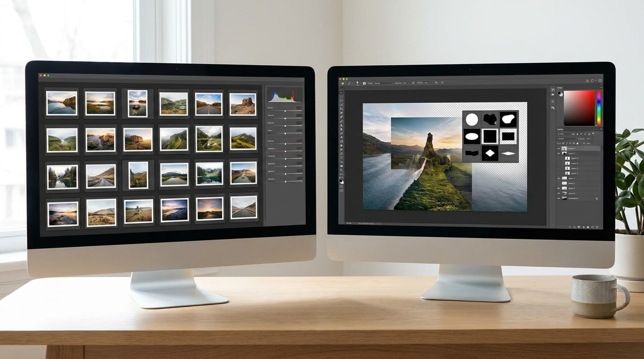
Task: Open the blend mode dropdown in the Layers panel
Action: [567, 139]
